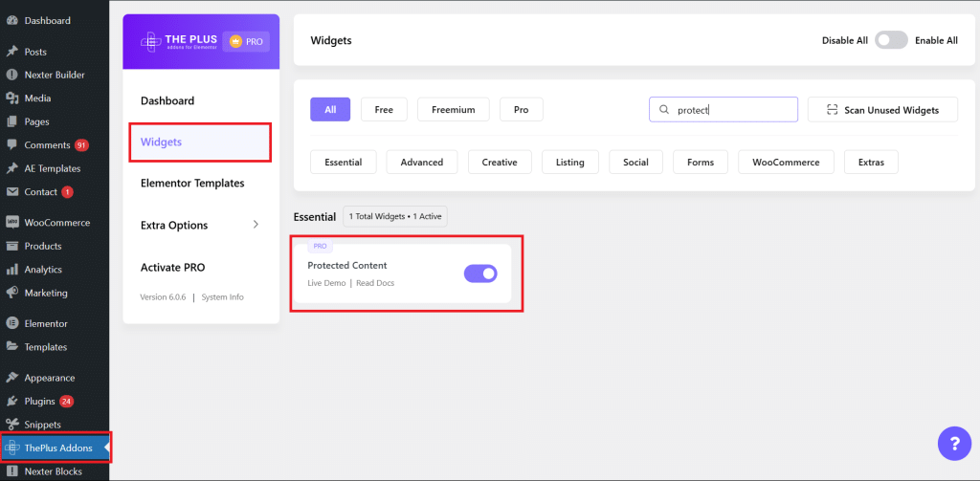
Task: Click the Widgets heading in top card
Action: coord(331,40)
